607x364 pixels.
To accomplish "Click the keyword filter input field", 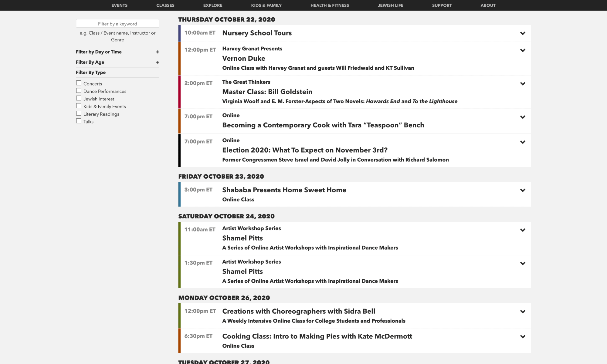I will pos(117,23).
